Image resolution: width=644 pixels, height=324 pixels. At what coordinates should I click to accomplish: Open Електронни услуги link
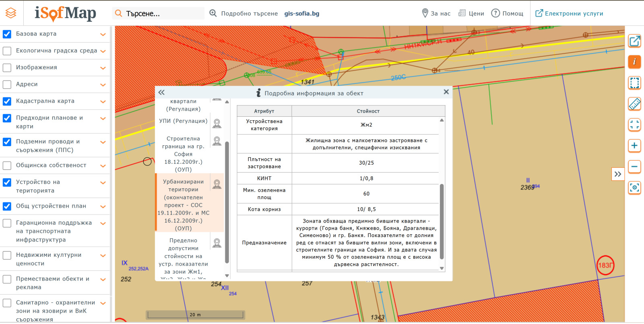point(569,13)
